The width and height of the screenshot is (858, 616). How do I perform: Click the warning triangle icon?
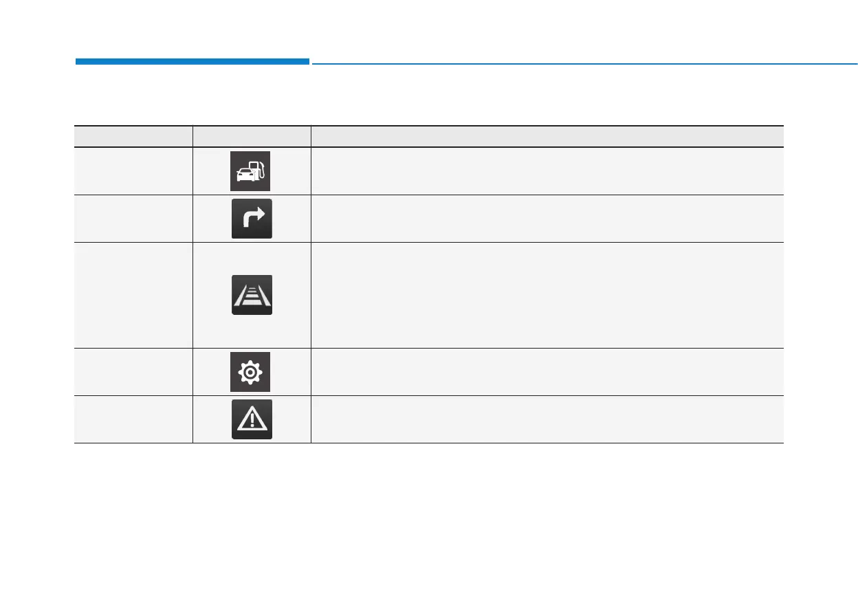[252, 419]
